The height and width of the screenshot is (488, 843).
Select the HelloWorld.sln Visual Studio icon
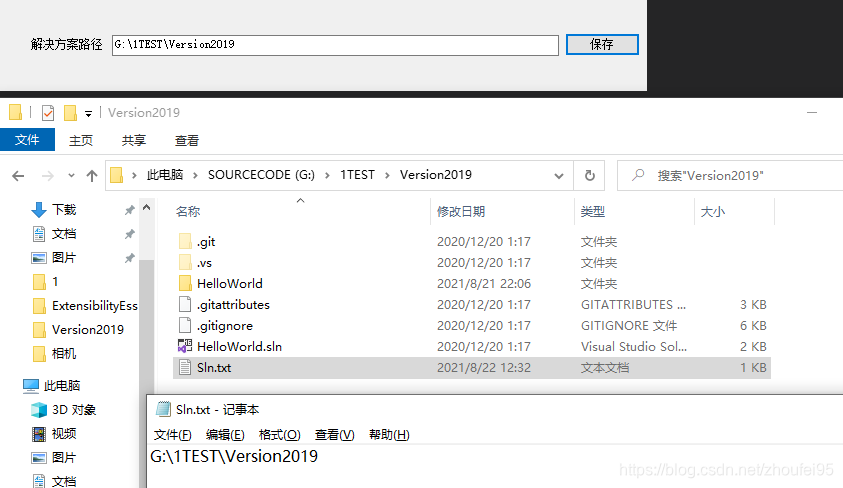[185, 346]
